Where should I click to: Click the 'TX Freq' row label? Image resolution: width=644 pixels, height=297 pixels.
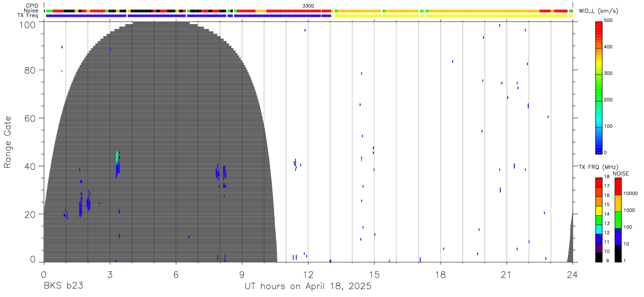click(x=29, y=16)
